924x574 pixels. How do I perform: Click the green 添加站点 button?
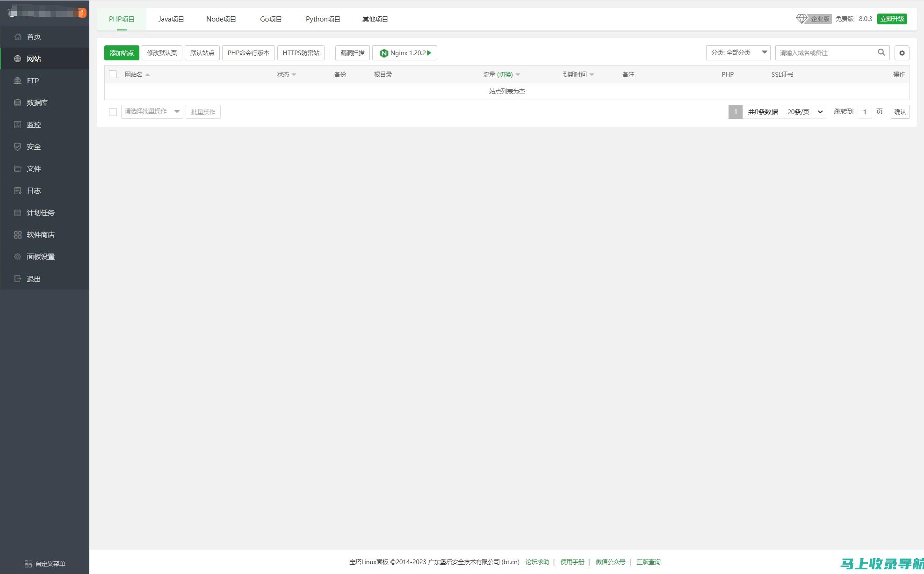[122, 53]
